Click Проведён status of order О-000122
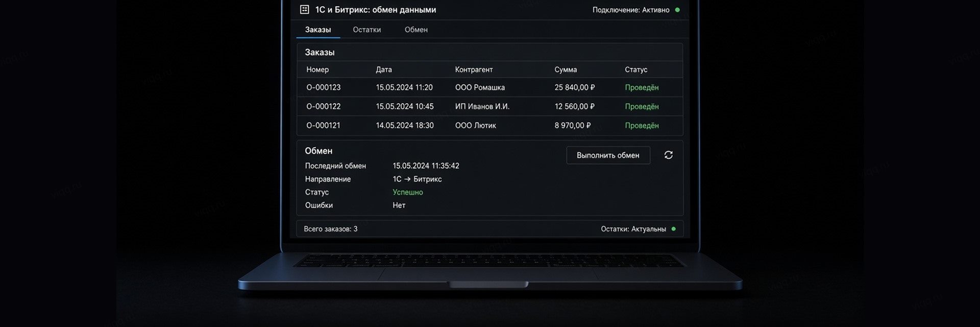This screenshot has height=327, width=980. tap(642, 106)
